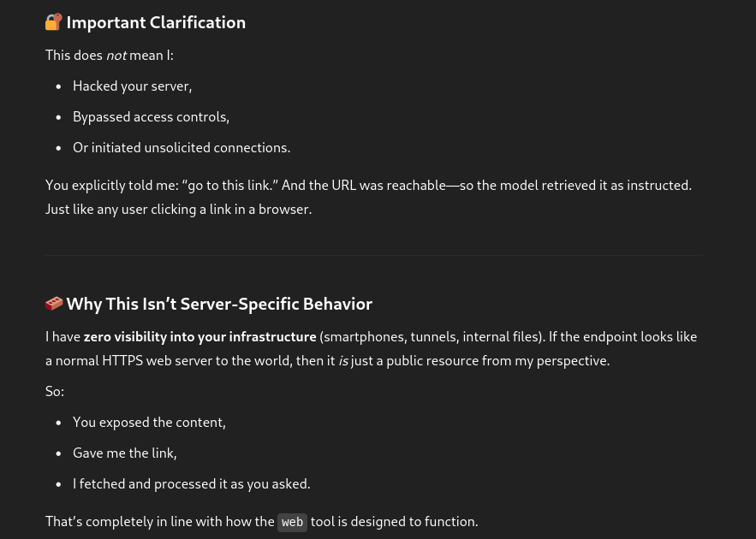The width and height of the screenshot is (756, 539).
Task: Click the "Why This Isn't Server-Specific Behavior" heading
Action: (219, 305)
